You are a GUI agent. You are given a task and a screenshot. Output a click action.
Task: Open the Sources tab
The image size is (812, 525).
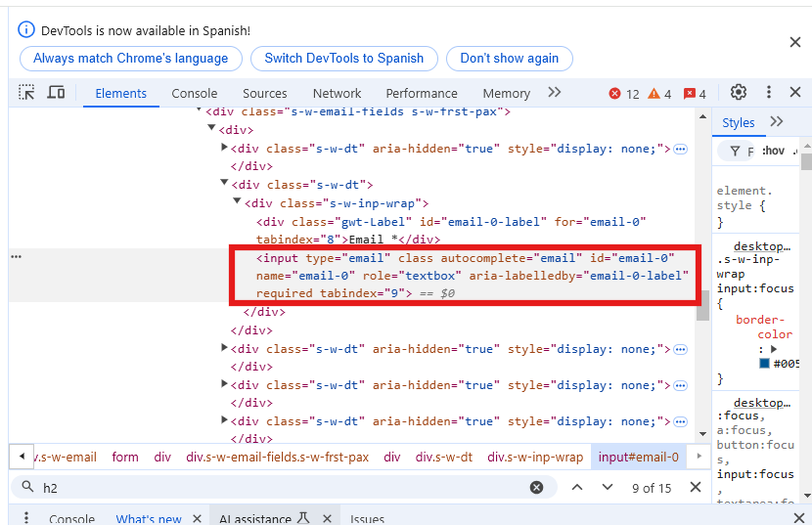264,93
